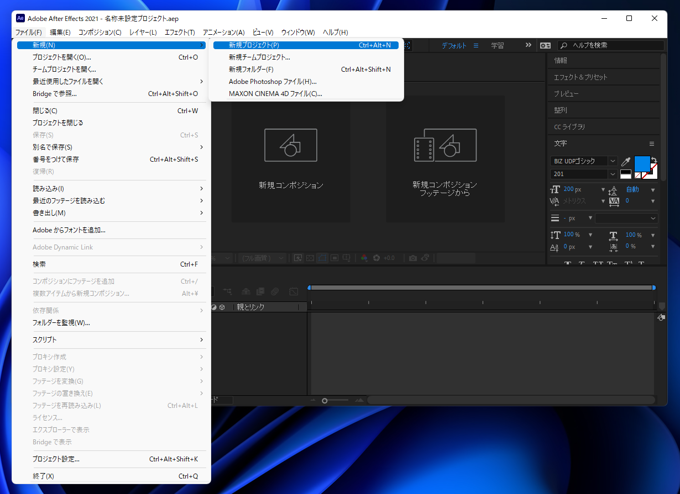Switch to the デフォルト workspace
The width and height of the screenshot is (680, 494).
[x=454, y=46]
